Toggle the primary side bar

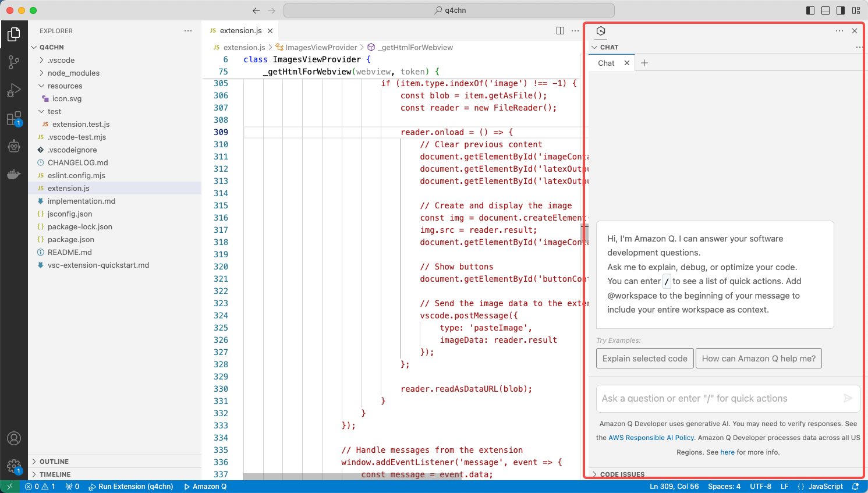pyautogui.click(x=810, y=10)
